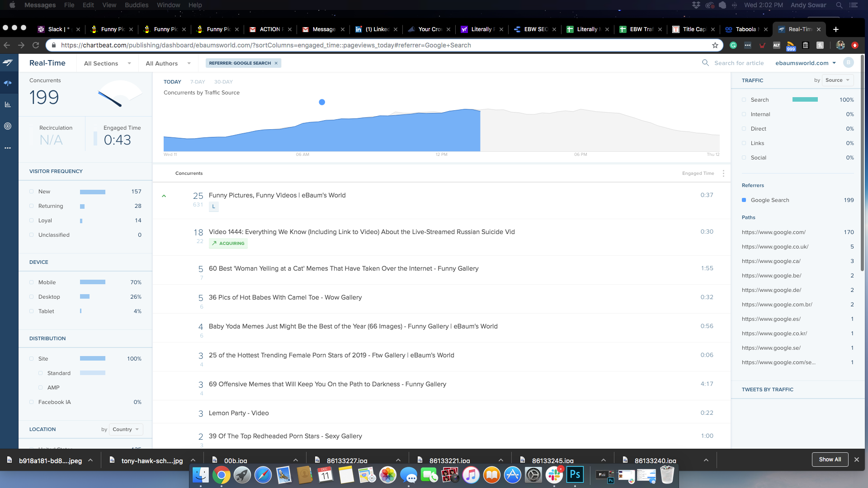The image size is (868, 488).
Task: Switch to the 30-DAY chart tab
Action: point(223,82)
